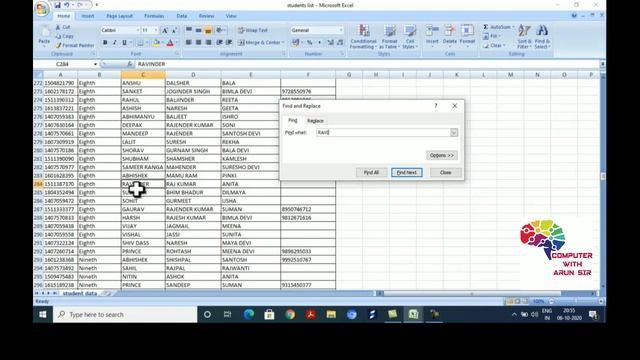Click Decrease Indent
The image size is (640, 360).
pos(220,42)
